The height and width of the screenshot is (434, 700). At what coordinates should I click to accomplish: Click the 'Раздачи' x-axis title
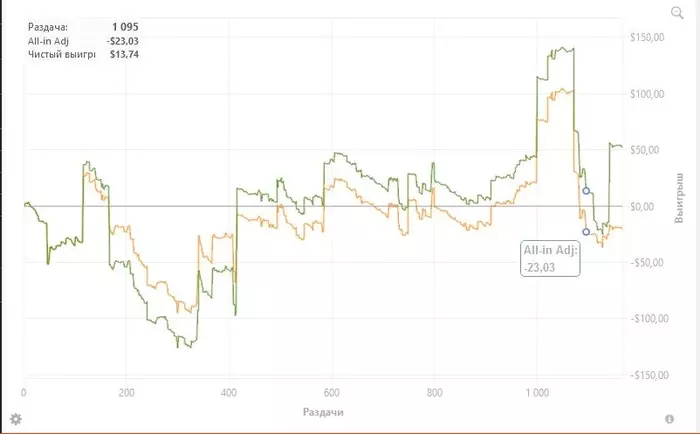click(323, 412)
